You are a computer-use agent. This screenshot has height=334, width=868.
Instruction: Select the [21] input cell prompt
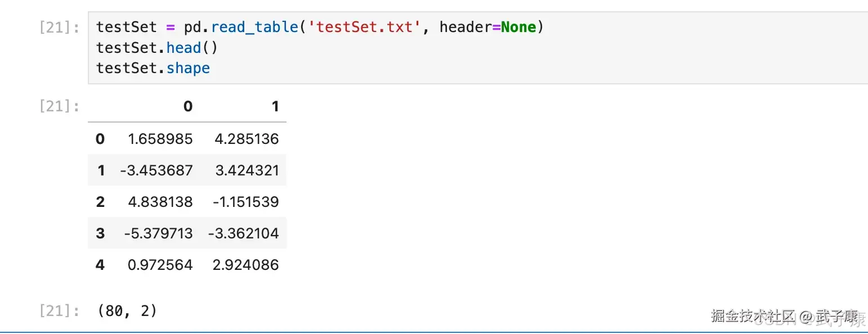tap(59, 28)
